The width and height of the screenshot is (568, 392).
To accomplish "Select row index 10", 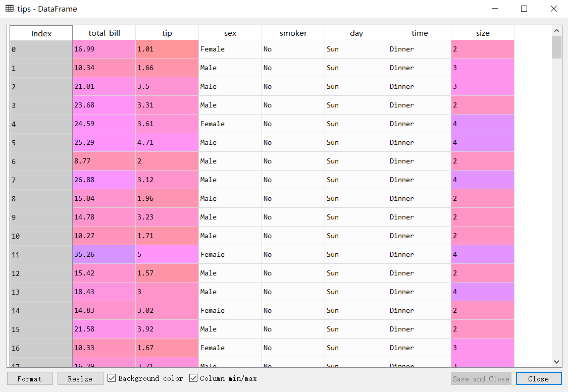I will click(41, 236).
